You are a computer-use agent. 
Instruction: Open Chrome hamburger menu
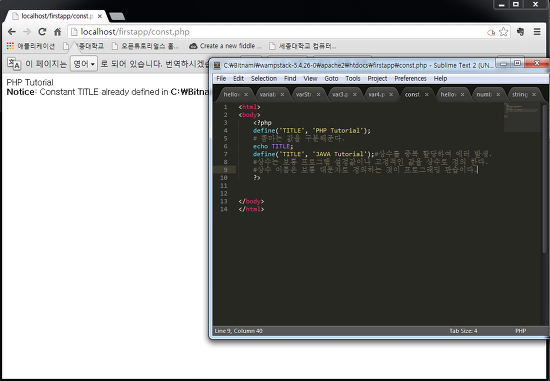tap(537, 32)
